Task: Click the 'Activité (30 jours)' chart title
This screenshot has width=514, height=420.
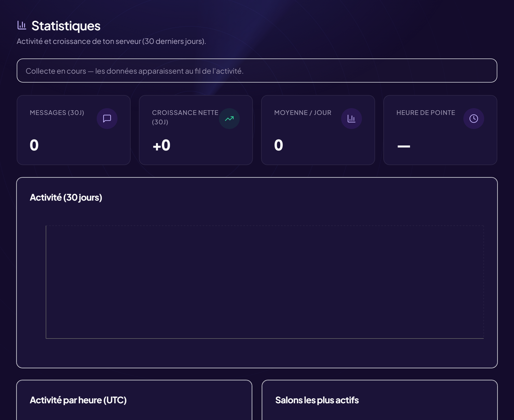Action: (66, 197)
